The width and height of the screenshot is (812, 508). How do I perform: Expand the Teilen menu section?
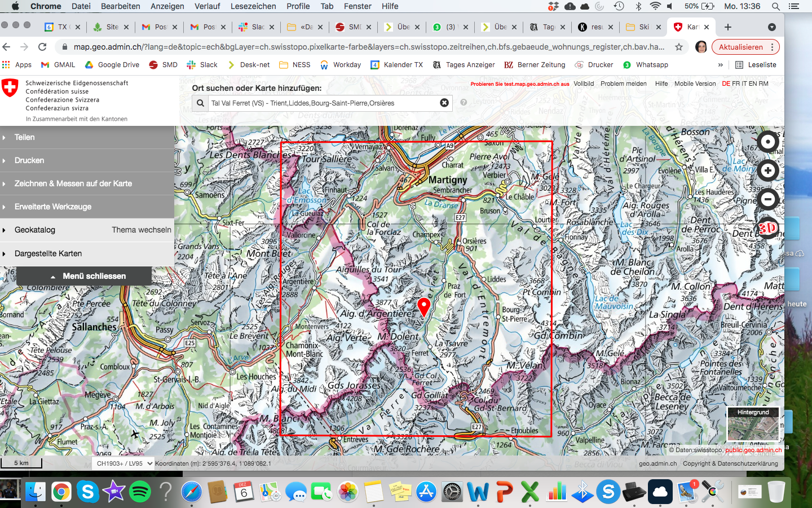pyautogui.click(x=25, y=137)
